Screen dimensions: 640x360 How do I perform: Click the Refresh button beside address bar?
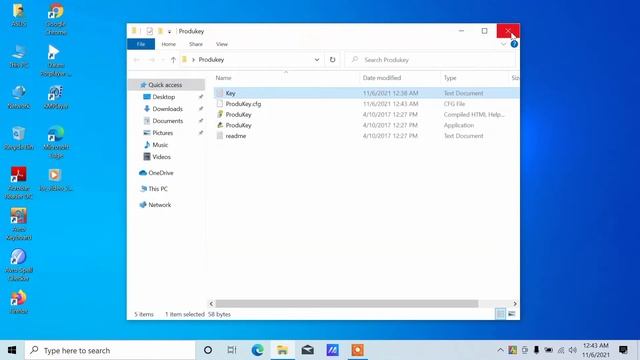pos(332,60)
